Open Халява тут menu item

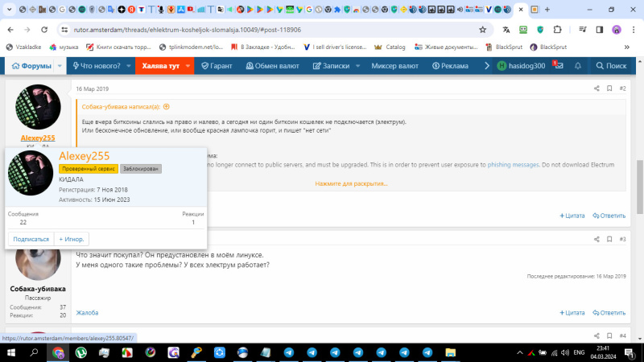point(160,66)
